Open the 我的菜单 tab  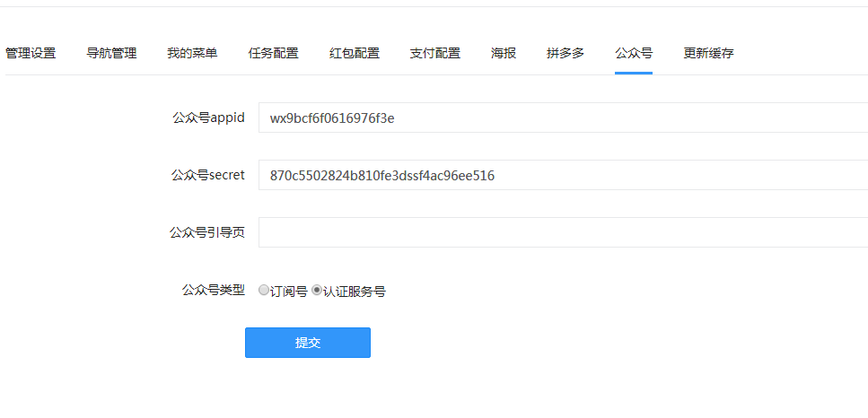coord(192,53)
